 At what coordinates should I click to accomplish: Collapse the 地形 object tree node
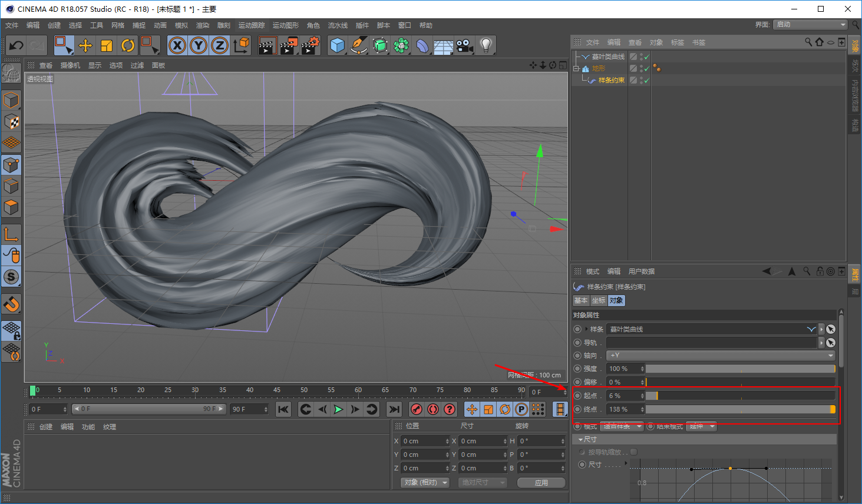click(576, 69)
